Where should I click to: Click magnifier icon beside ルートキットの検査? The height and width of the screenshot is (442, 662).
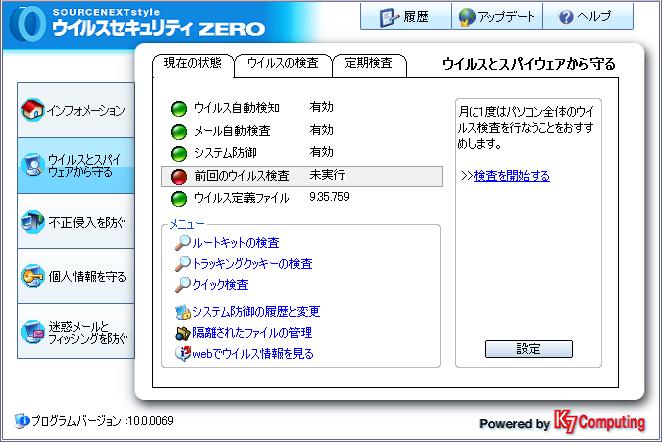click(x=183, y=243)
